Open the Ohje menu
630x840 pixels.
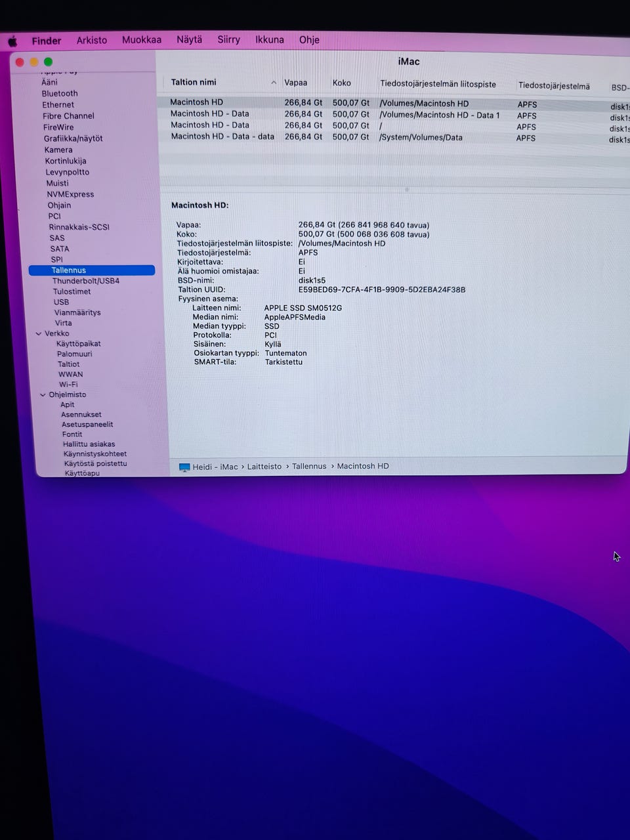[309, 39]
